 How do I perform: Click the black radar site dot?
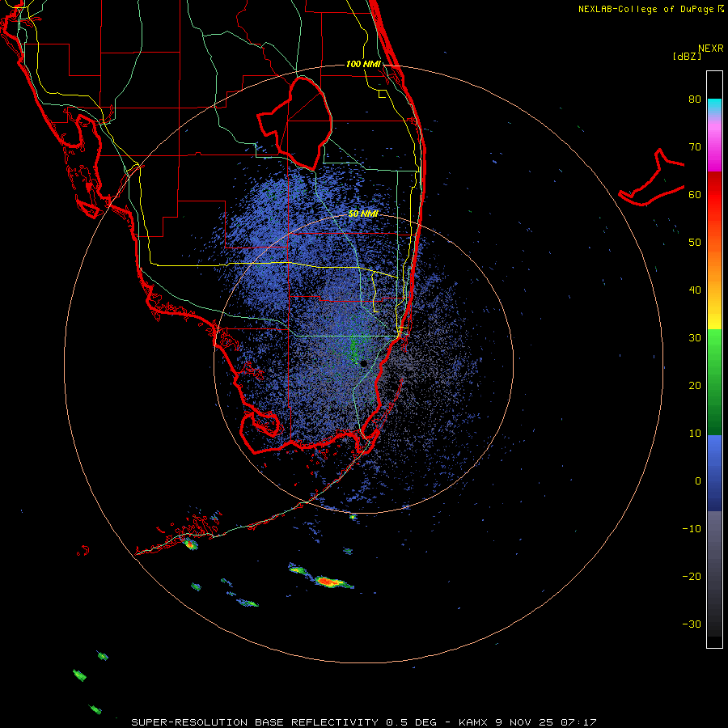pos(363,363)
